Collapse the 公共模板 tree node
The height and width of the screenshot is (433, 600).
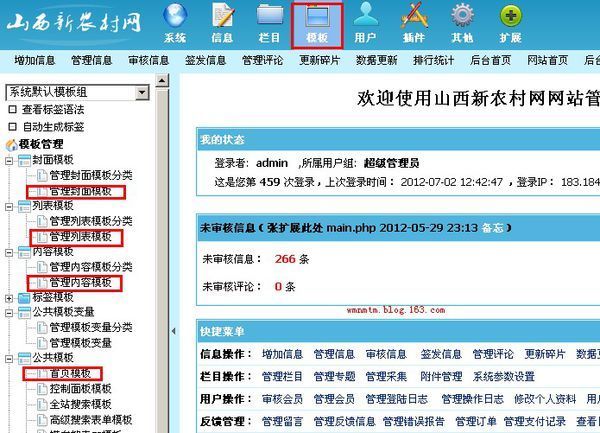(9, 359)
